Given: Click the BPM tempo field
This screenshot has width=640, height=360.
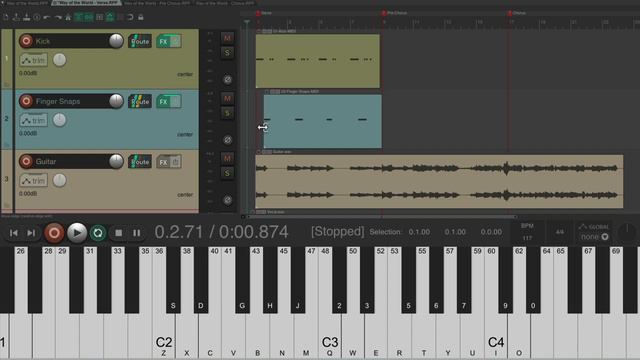Looking at the screenshot, I should (527, 232).
